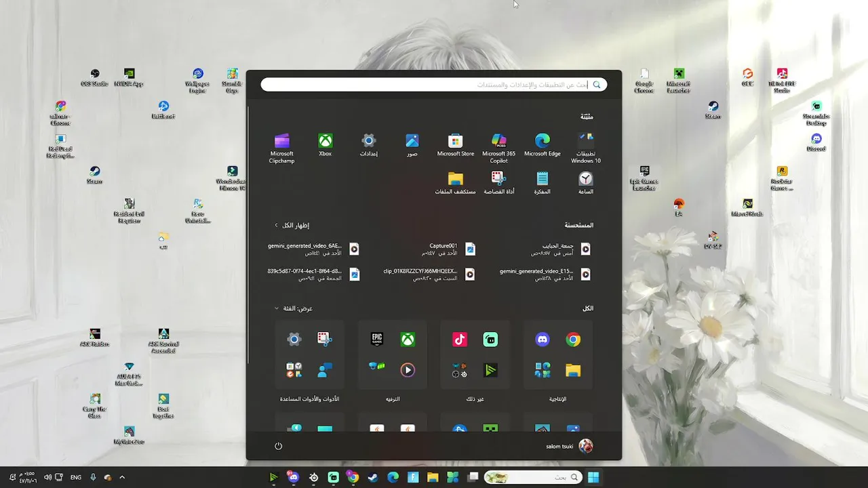Select ARK Survival Ascended desktop icon

[x=163, y=341]
